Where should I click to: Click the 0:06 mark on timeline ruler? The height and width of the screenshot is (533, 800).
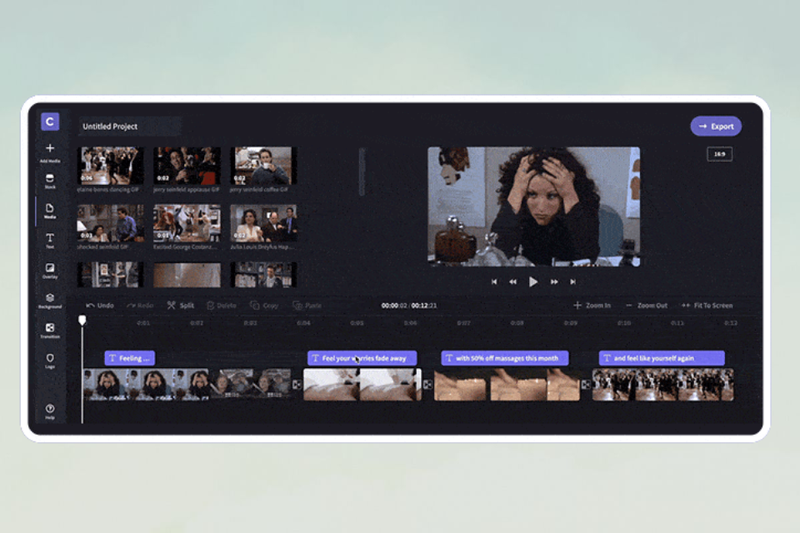click(x=410, y=323)
